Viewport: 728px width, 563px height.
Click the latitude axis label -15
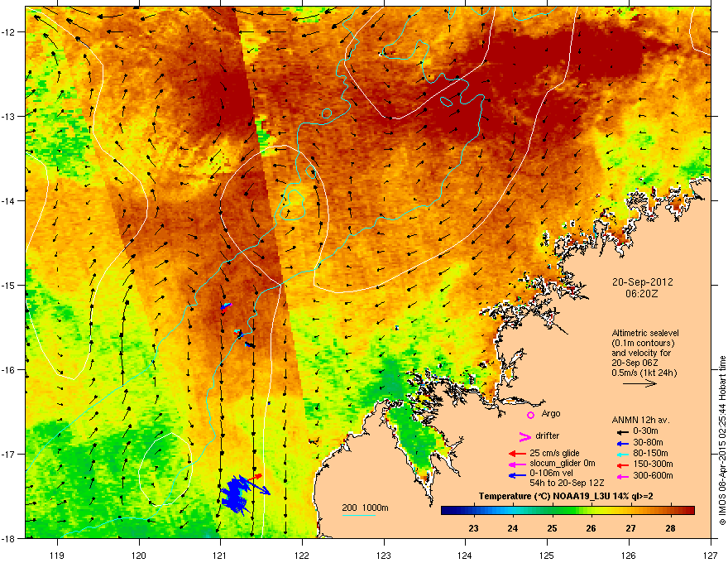point(9,285)
